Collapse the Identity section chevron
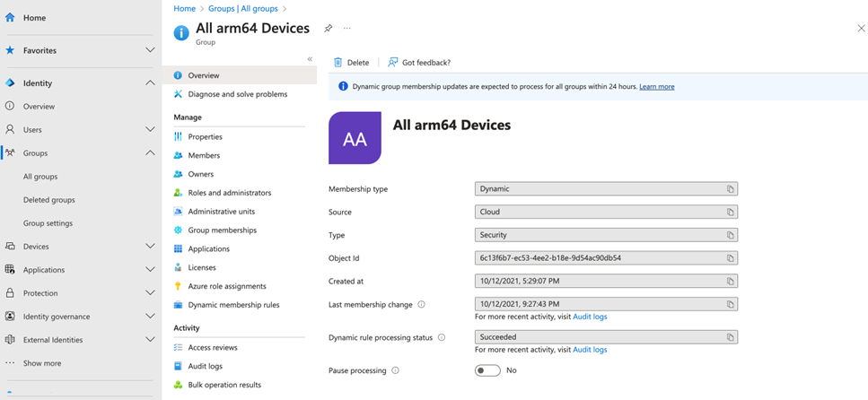 (x=150, y=83)
